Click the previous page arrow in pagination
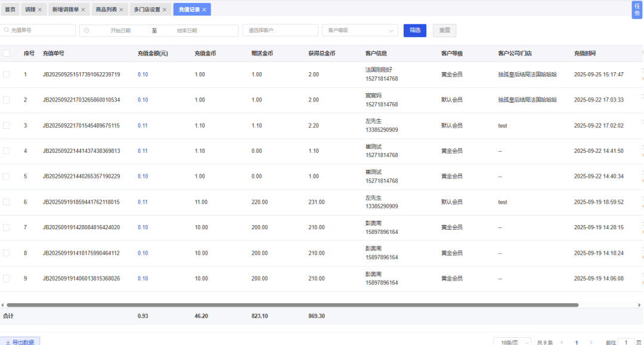 562,343
